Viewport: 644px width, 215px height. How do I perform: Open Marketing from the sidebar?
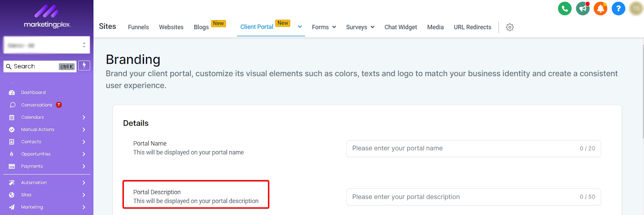coord(32,207)
